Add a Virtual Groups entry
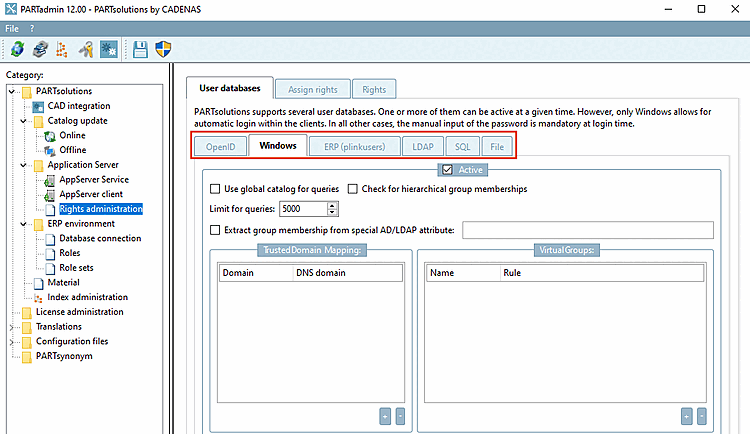The height and width of the screenshot is (434, 750). tap(686, 416)
